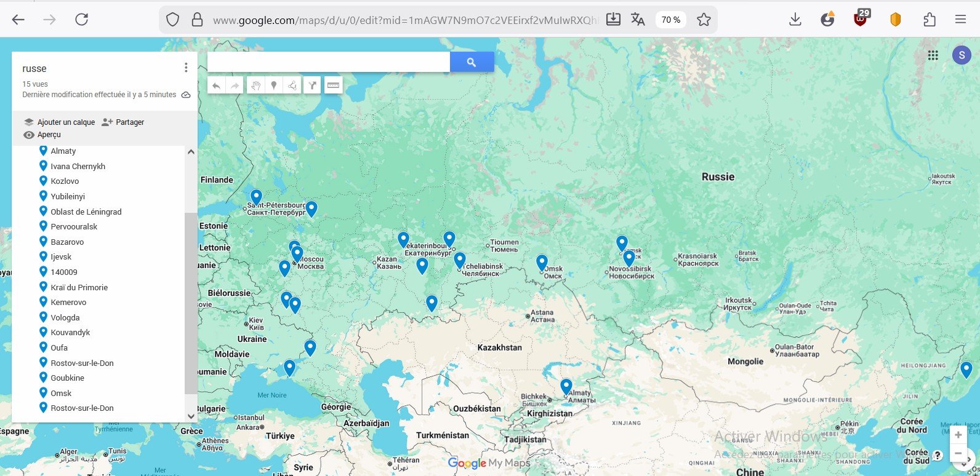This screenshot has width=980, height=476.
Task: Click the blue map search button
Action: 472,62
